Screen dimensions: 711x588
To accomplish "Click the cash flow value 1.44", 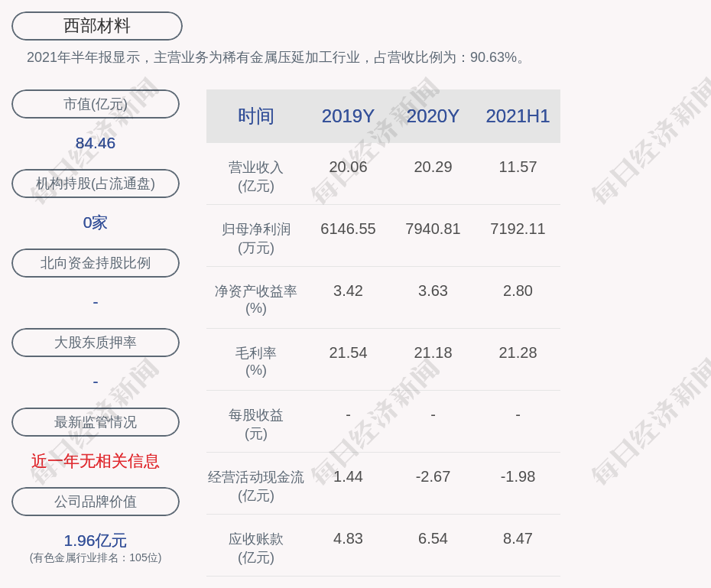I will point(348,476).
